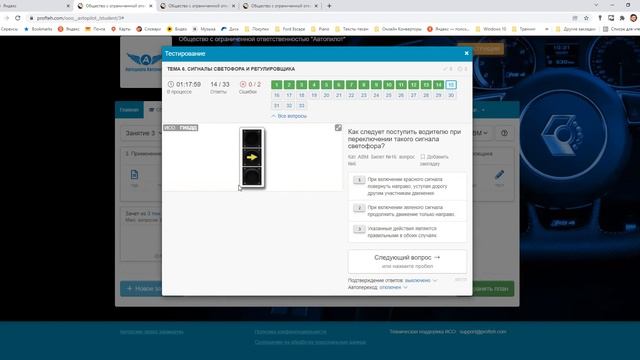This screenshot has height=360, width=640.
Task: Click the support email in the footer
Action: click(x=483, y=332)
